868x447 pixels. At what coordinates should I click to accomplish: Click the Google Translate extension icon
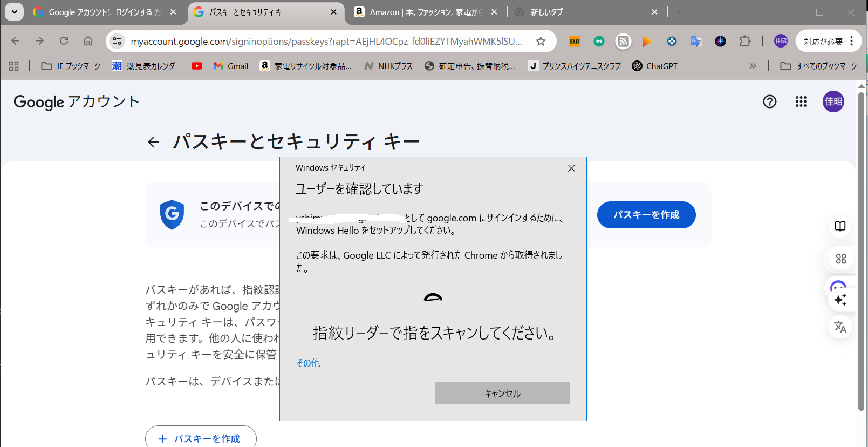coord(696,41)
